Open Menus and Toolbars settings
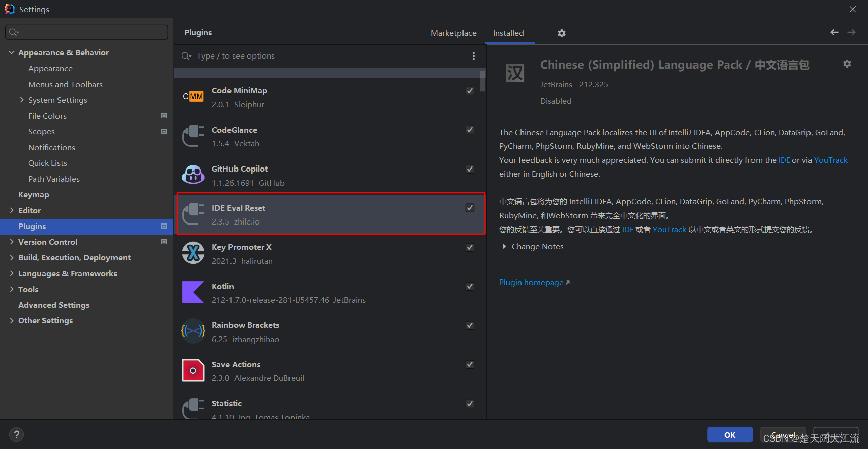This screenshot has height=449, width=868. pos(66,84)
